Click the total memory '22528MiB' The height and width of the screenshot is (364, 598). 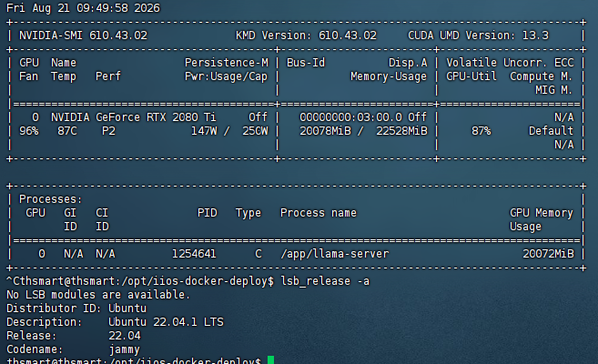coord(401,131)
